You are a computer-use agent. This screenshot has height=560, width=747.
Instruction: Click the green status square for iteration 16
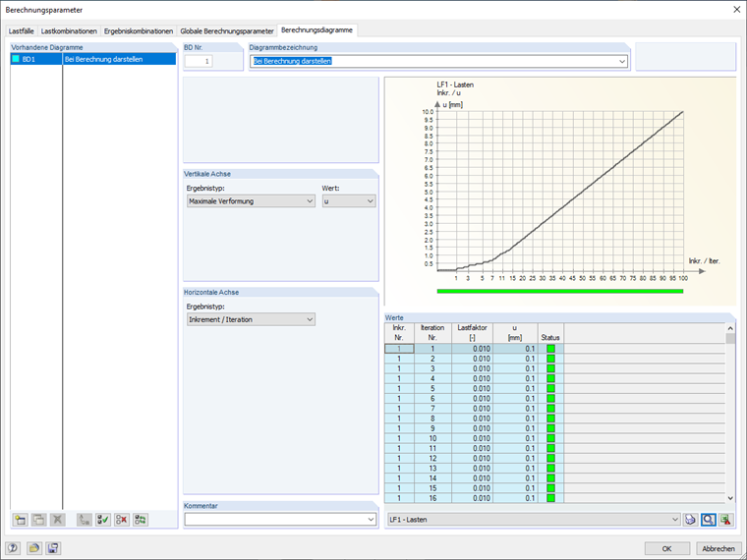point(550,498)
